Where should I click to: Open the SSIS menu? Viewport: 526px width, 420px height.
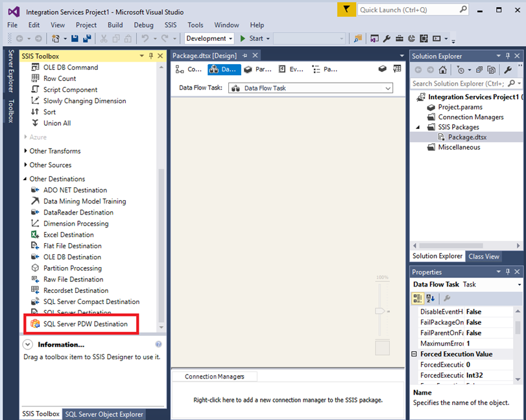click(171, 25)
